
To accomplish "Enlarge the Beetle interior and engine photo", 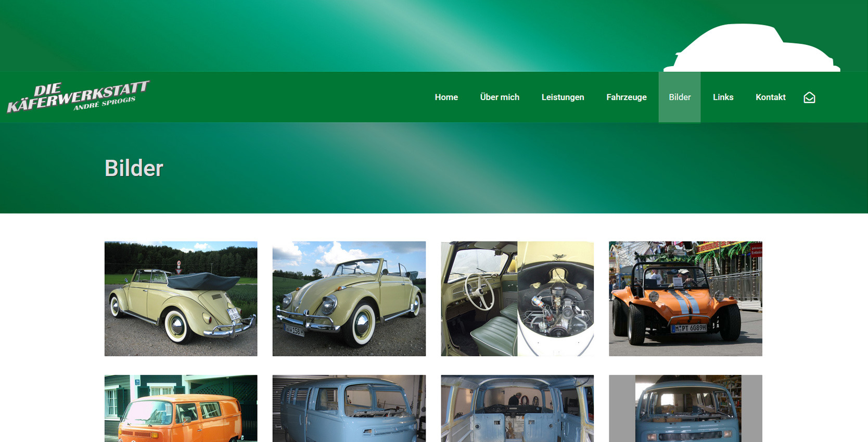I will pos(517,298).
